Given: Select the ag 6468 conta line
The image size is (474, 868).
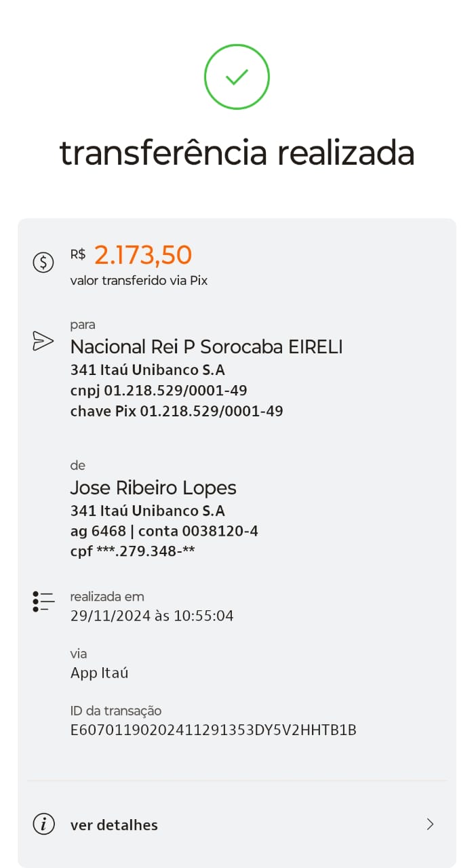Looking at the screenshot, I should click(164, 531).
